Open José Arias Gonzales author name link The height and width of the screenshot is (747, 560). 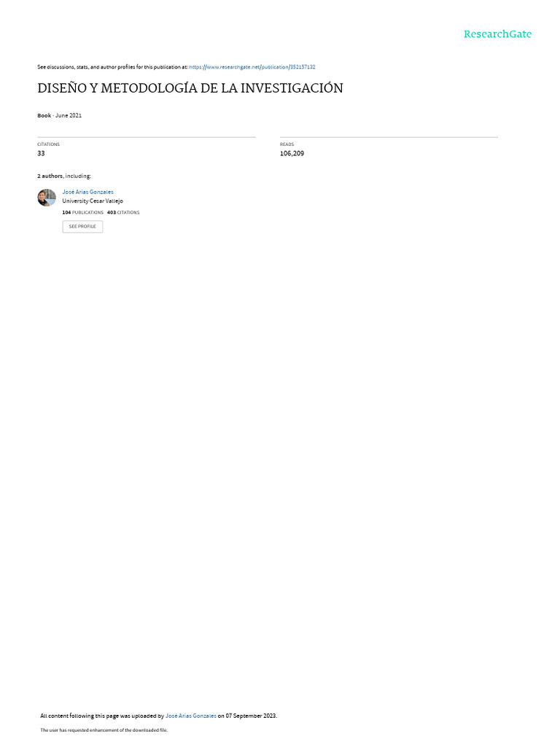(x=87, y=192)
